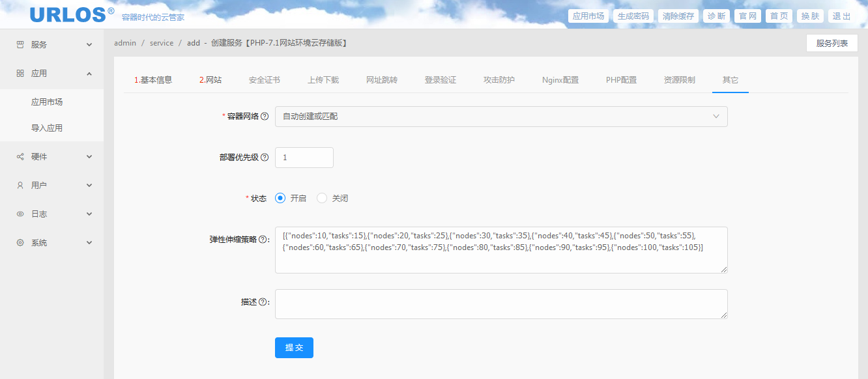Click the help icon beside 部署优先级
Viewport: 868px width, 379px height.
pyautogui.click(x=265, y=158)
